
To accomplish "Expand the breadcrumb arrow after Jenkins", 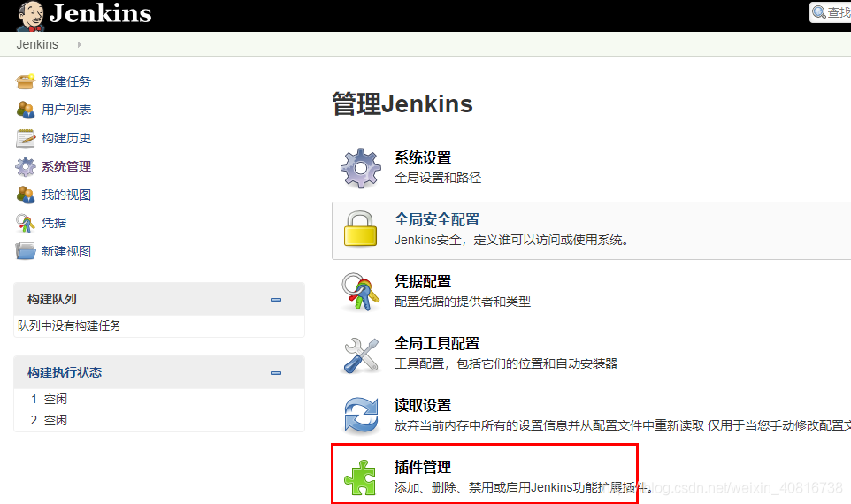I will [x=80, y=44].
